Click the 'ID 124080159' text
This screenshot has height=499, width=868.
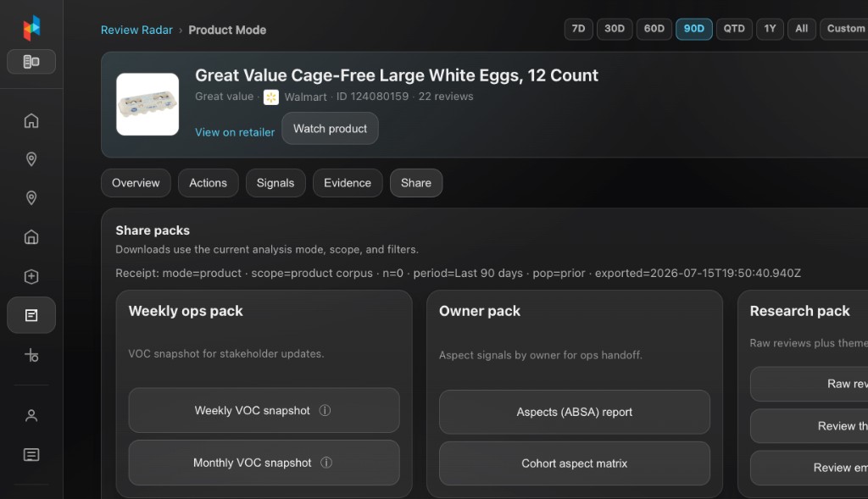[x=373, y=97]
